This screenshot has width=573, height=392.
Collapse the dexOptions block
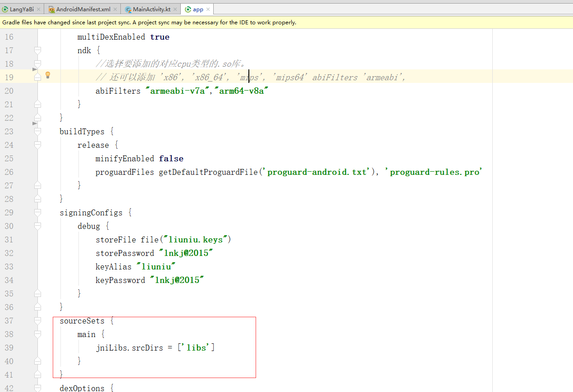pos(38,388)
